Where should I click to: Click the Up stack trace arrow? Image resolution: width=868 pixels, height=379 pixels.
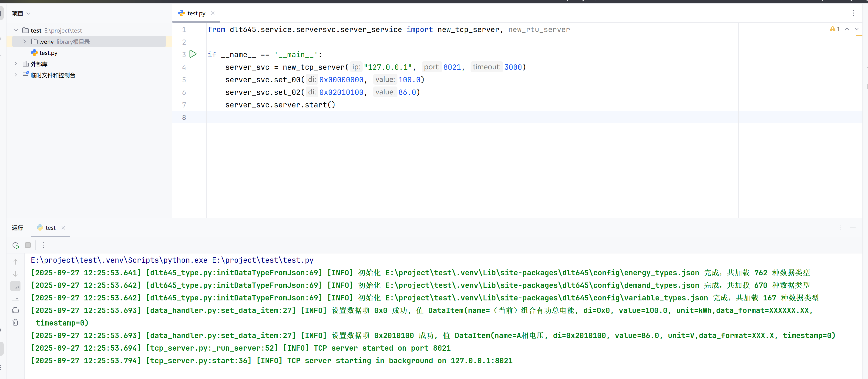16,262
